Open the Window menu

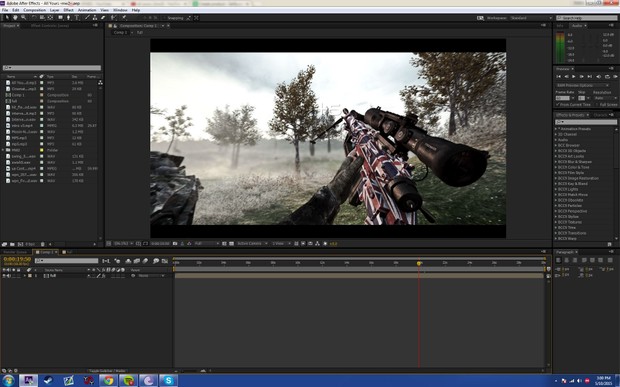[120, 10]
